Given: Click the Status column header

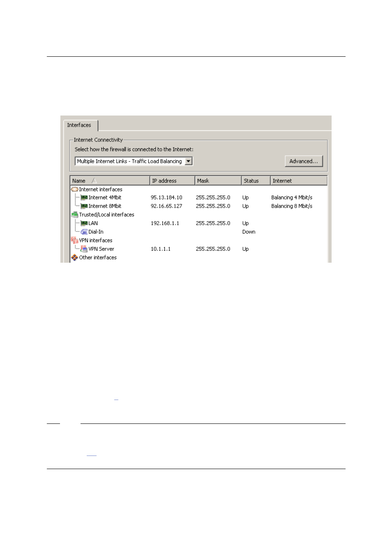Looking at the screenshot, I should coord(256,180).
